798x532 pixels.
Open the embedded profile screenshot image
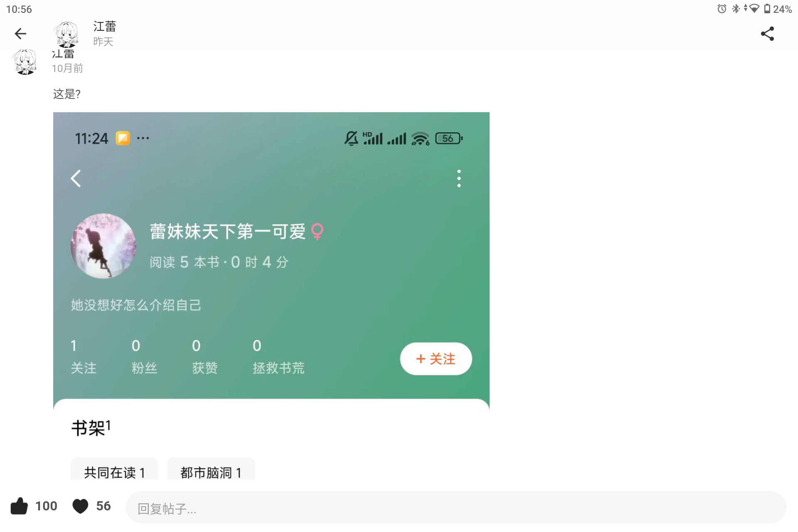[271, 296]
